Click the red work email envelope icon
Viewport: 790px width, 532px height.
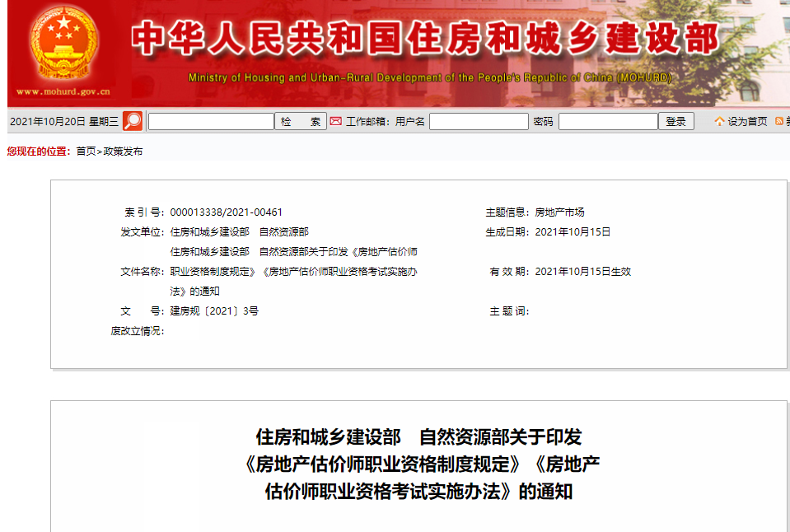coord(335,121)
